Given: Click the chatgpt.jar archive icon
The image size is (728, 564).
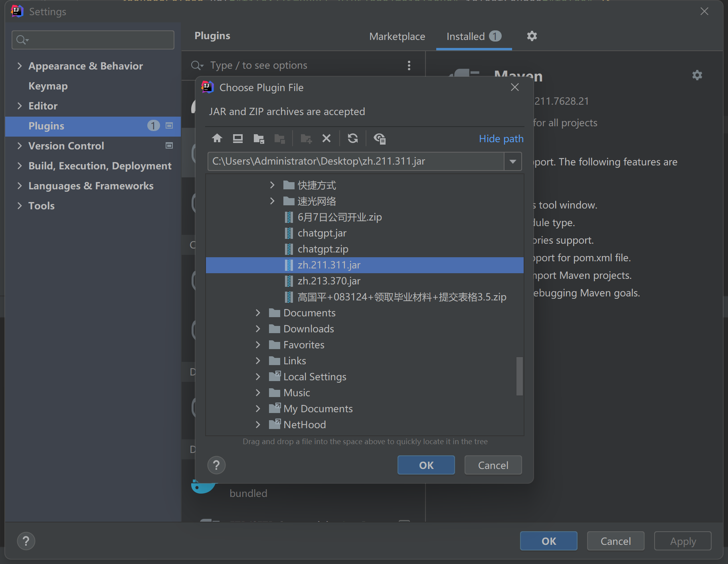Looking at the screenshot, I should (289, 233).
